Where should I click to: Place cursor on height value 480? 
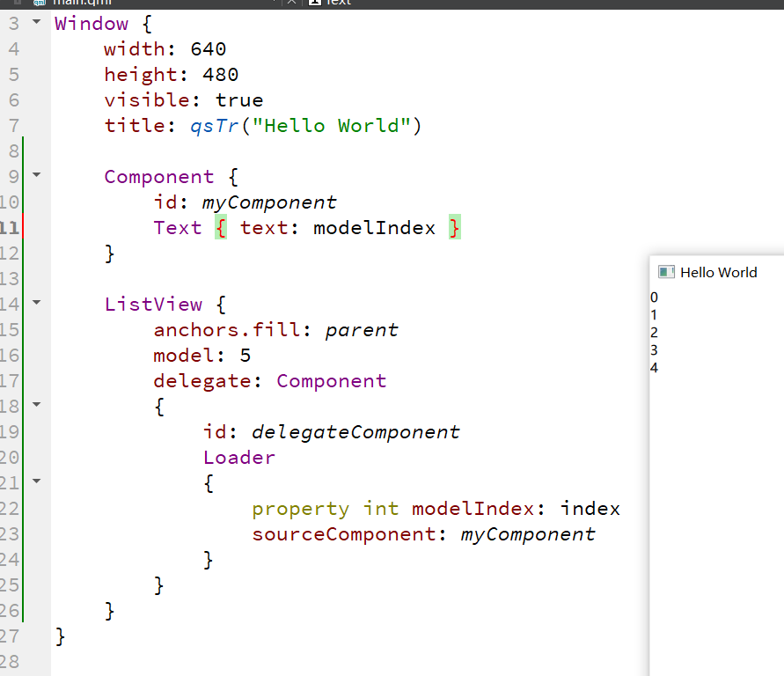[x=221, y=75]
